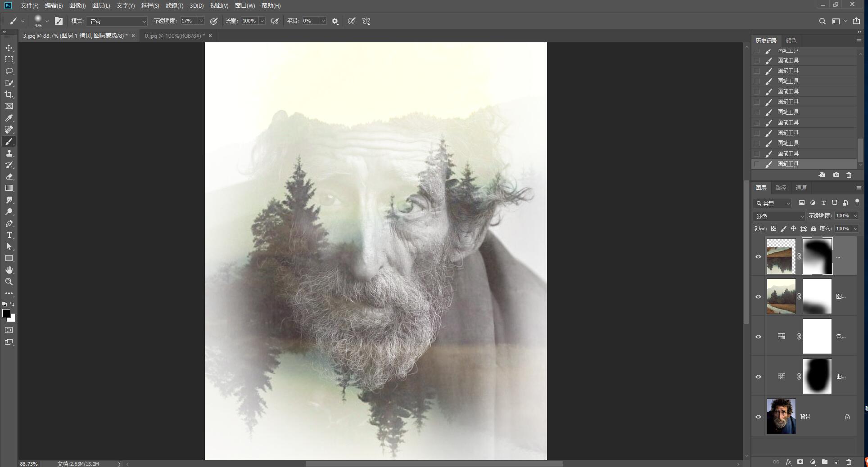Delete current history state trash icon
This screenshot has width=868, height=467.
point(849,175)
